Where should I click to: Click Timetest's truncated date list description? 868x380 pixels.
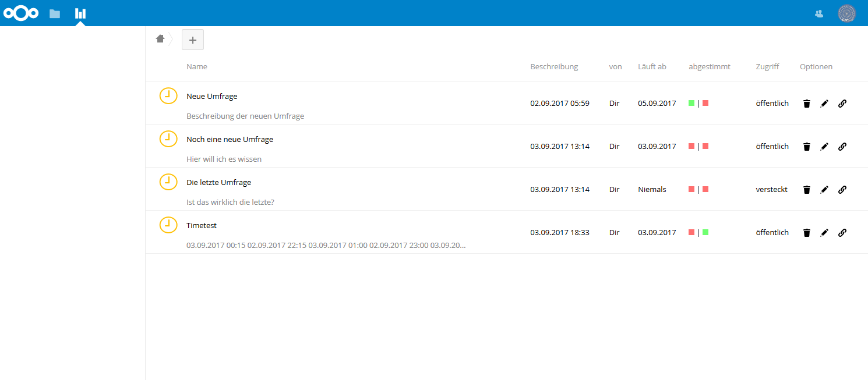tap(326, 246)
